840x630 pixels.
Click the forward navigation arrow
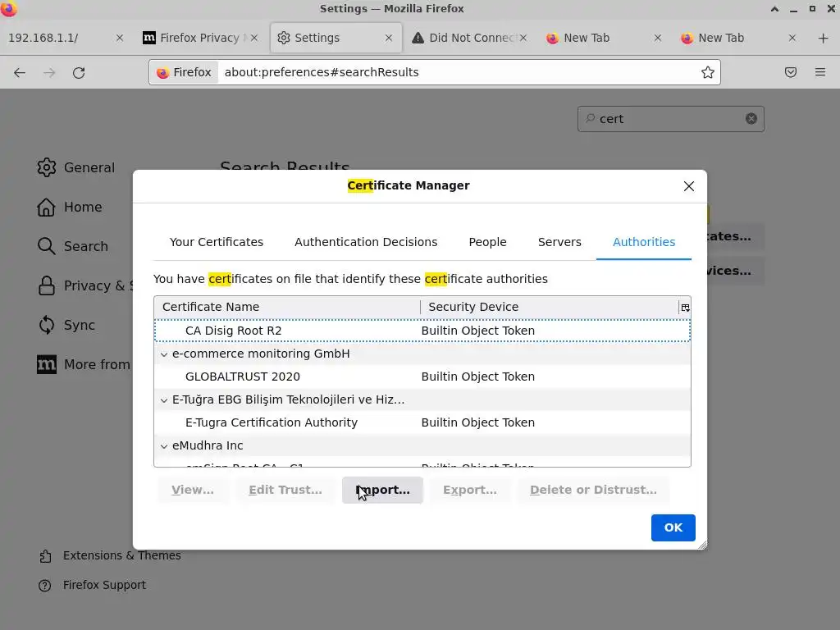click(49, 72)
